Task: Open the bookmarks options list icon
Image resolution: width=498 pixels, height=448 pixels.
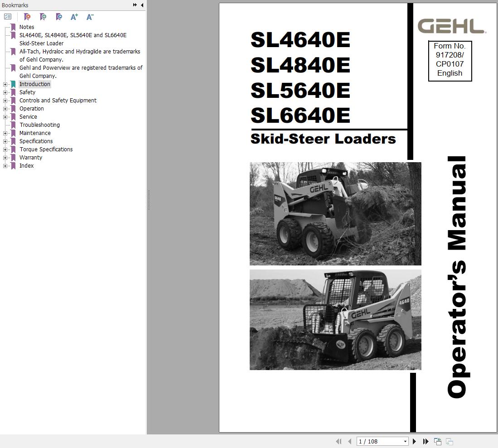Action: click(8, 16)
